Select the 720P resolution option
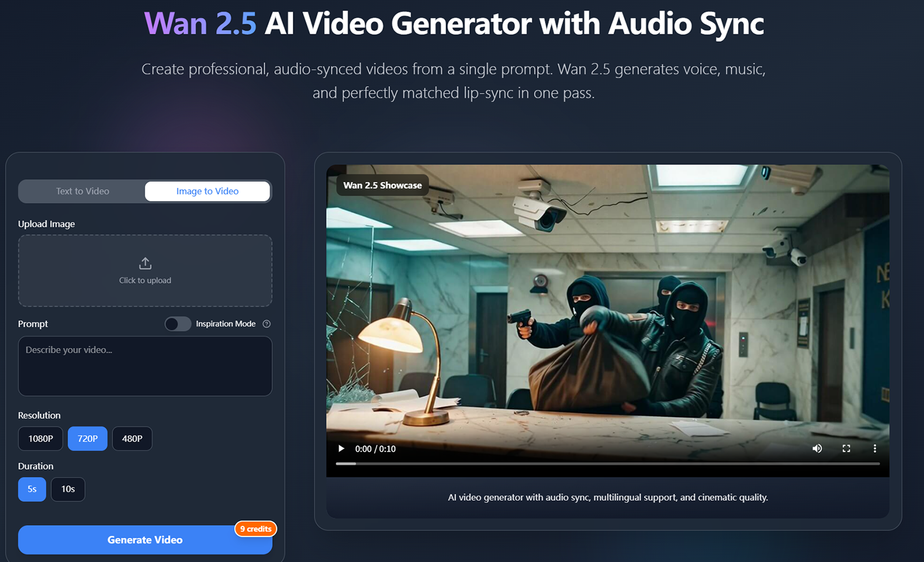 (87, 438)
